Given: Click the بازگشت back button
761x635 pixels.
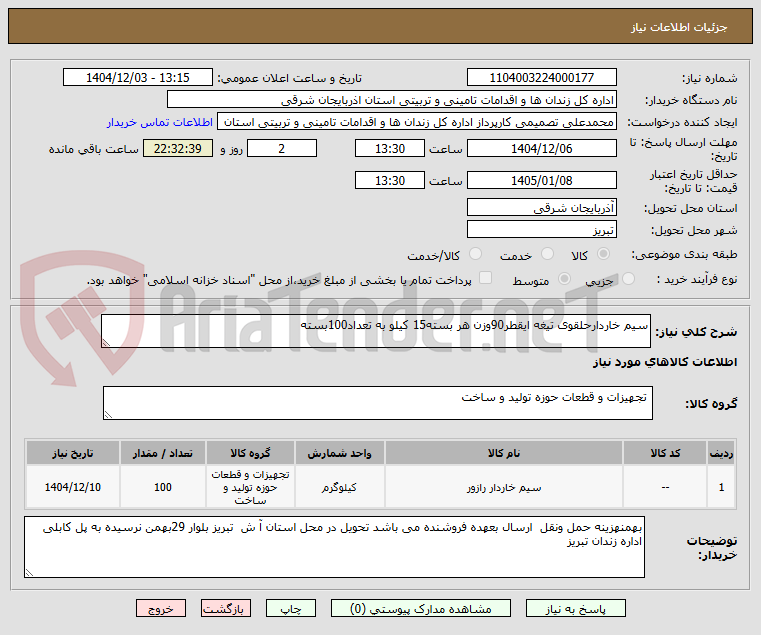Looking at the screenshot, I should (226, 608).
